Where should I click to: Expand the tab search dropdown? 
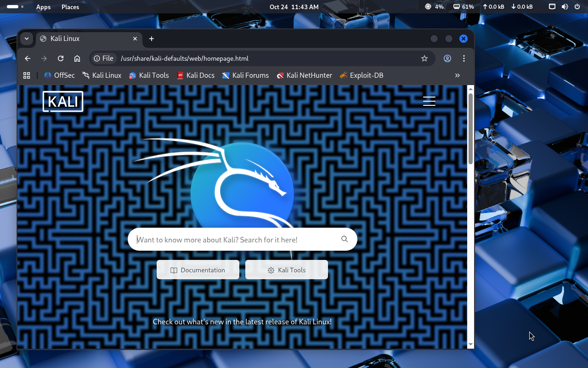click(x=27, y=39)
